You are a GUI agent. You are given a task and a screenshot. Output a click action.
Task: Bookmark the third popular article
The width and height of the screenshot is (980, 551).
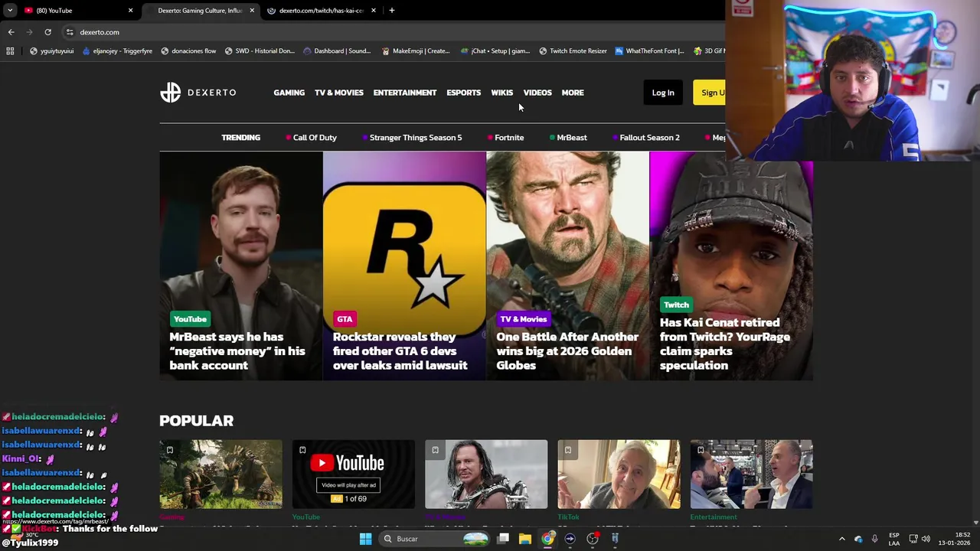pos(435,450)
